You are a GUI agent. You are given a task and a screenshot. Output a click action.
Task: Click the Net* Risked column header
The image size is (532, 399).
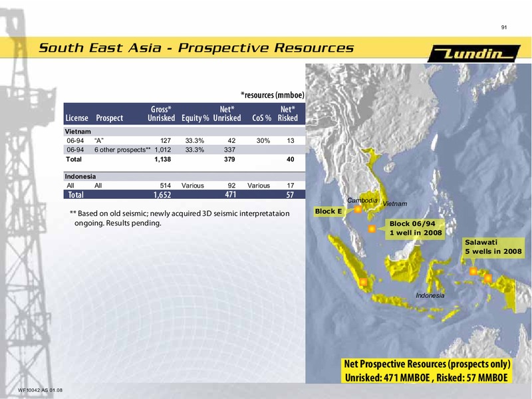pos(288,114)
